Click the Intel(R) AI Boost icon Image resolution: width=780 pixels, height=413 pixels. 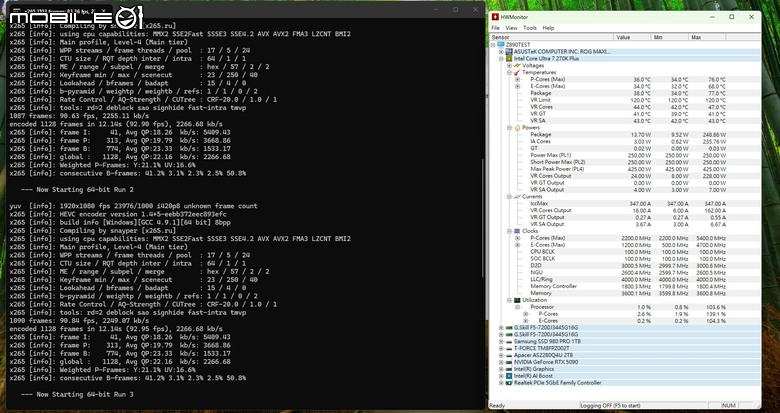(509, 376)
